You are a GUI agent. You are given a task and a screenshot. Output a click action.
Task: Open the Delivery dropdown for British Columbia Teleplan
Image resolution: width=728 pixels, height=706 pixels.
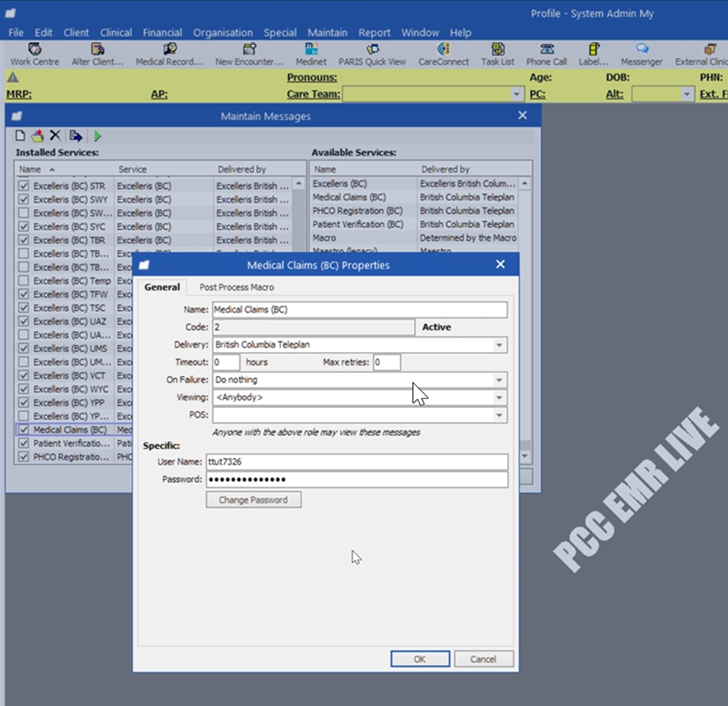pos(500,345)
